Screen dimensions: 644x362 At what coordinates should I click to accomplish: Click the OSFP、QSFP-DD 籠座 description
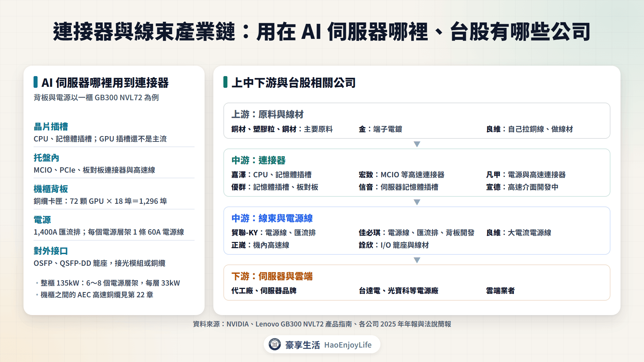click(x=100, y=263)
